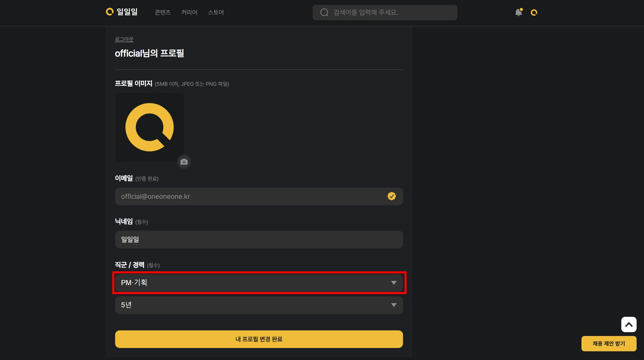644x360 pixels.
Task: Click the 일일일 logo in the header
Action: (122, 12)
